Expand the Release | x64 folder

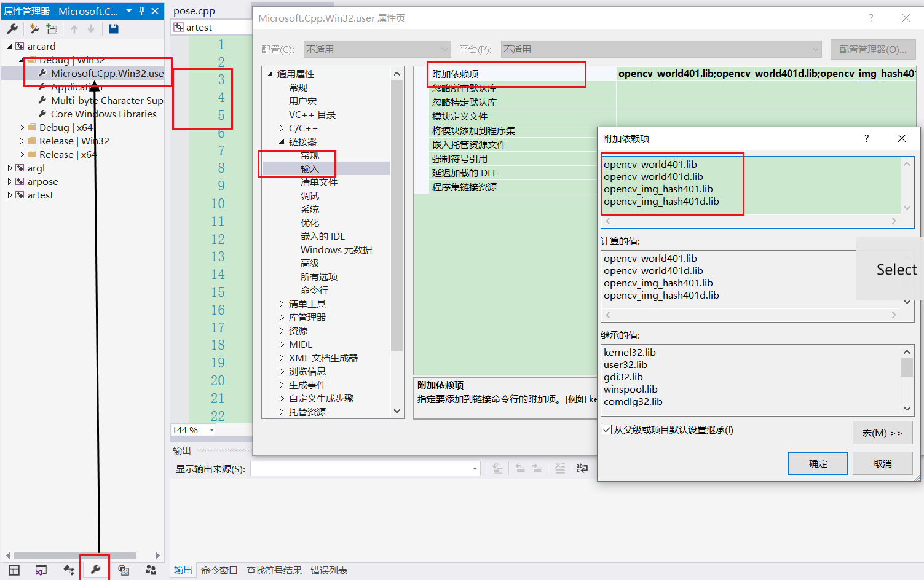22,154
